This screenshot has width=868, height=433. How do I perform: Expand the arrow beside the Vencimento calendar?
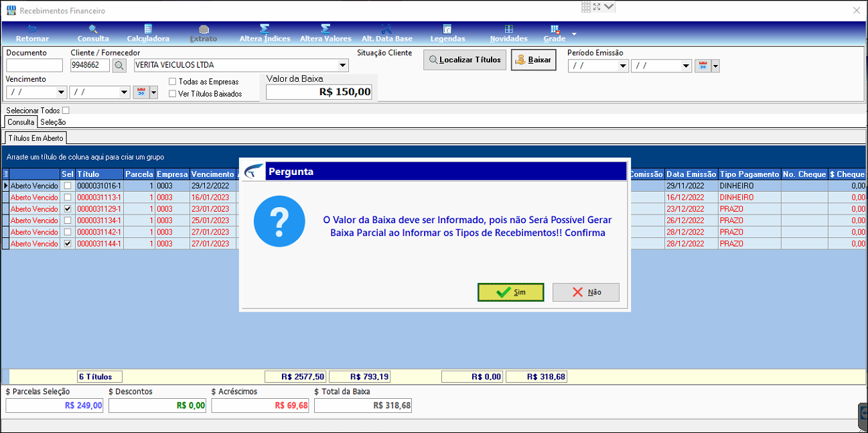[x=153, y=92]
